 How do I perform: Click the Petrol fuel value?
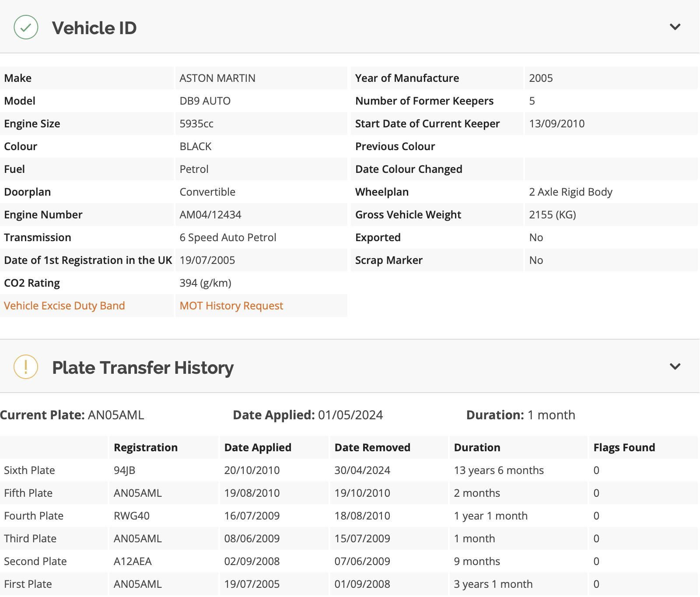pyautogui.click(x=194, y=169)
